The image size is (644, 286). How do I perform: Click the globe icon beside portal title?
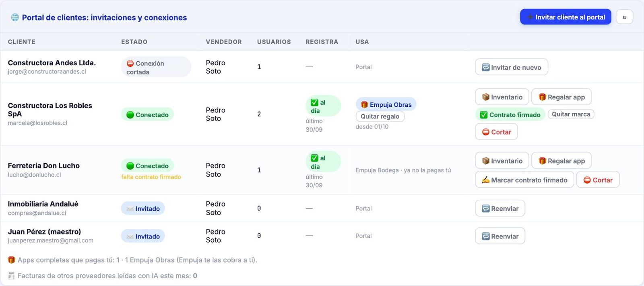point(15,17)
